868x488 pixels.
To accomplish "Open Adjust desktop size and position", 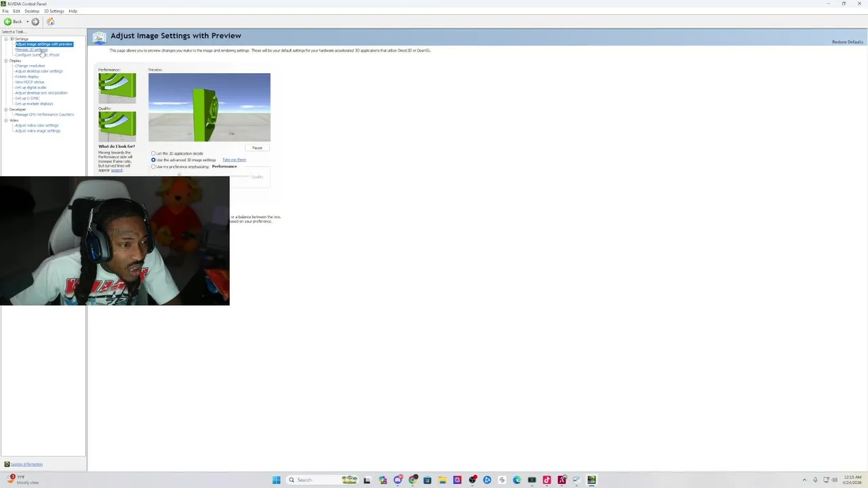I will pos(41,93).
